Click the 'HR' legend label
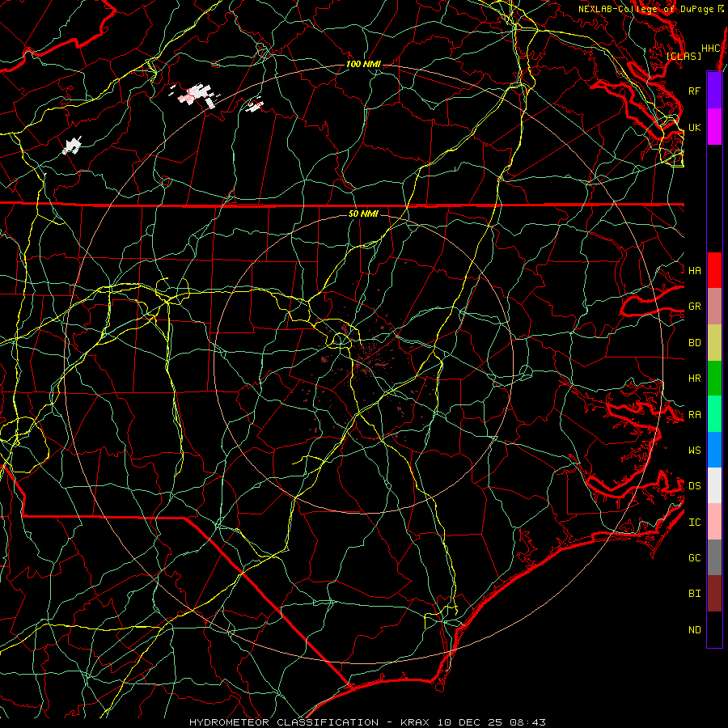 694,379
